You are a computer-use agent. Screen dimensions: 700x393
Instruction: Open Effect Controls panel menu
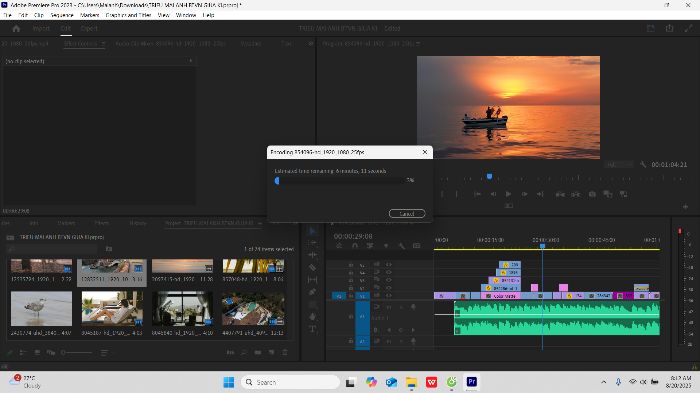pos(103,44)
